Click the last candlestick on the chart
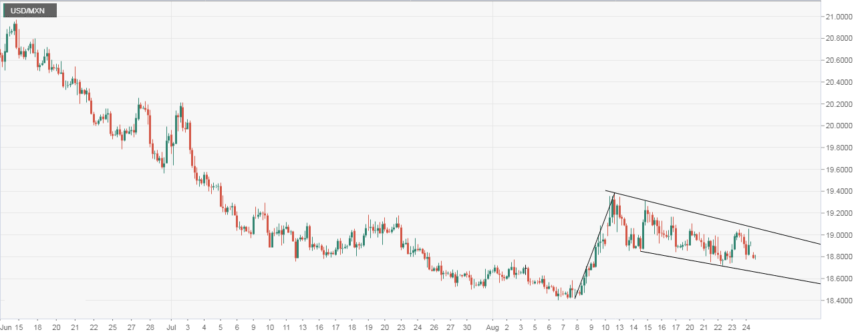Viewport: 868px width, 336px height. point(754,257)
